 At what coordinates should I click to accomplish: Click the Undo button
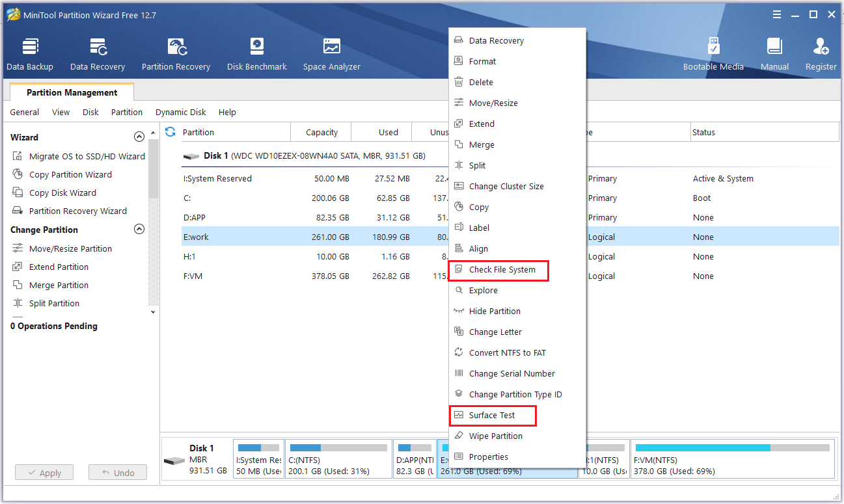point(118,473)
